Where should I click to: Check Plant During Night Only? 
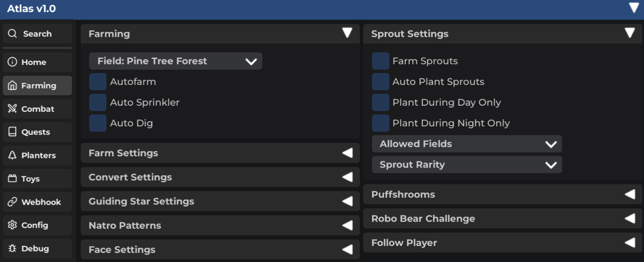[381, 123]
